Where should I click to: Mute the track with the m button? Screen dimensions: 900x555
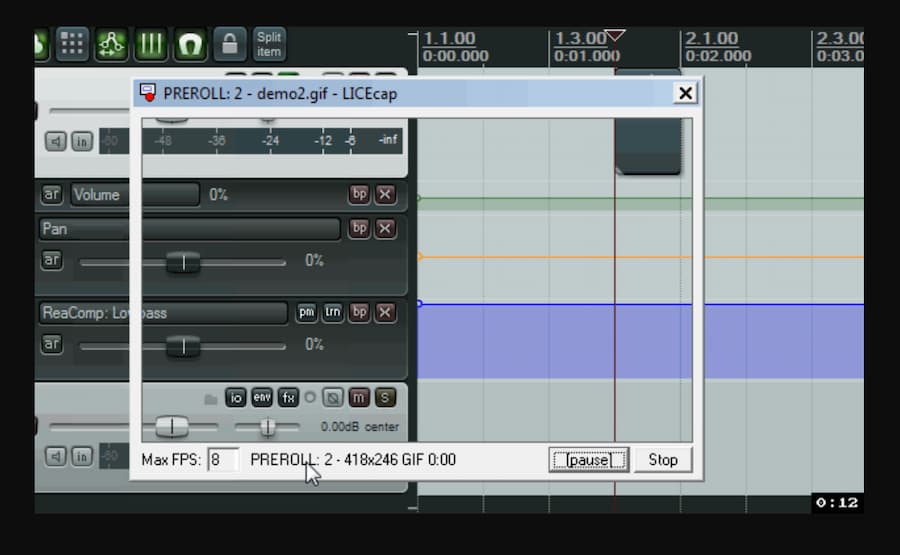(x=358, y=398)
